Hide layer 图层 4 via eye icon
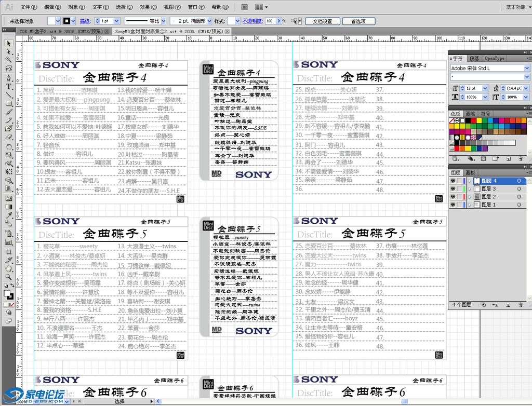Screen dimensions: 532x406 (x=453, y=181)
